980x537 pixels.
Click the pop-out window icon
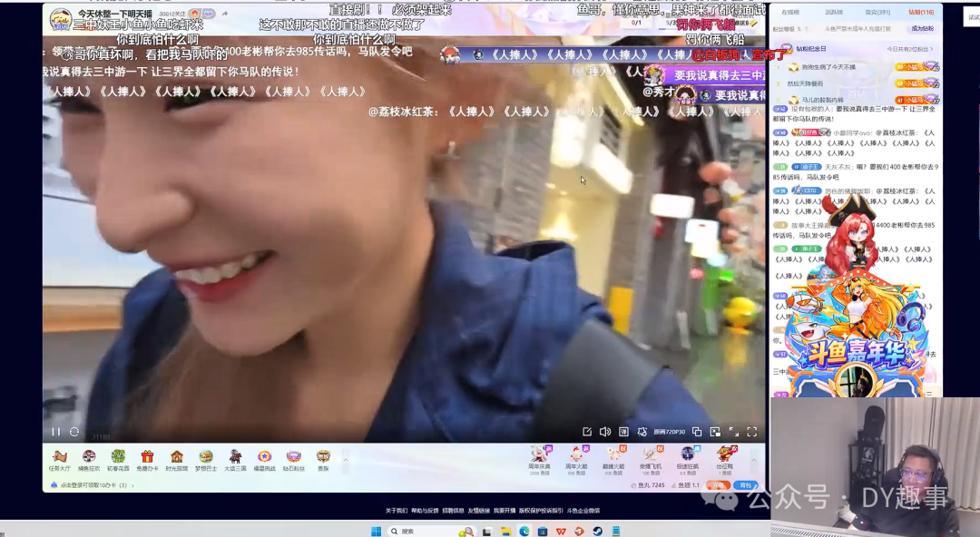click(x=697, y=432)
